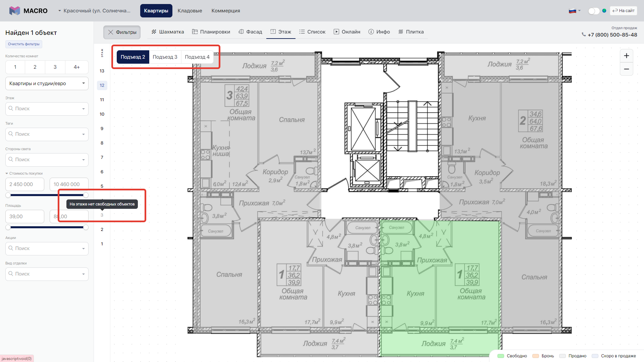Select 4+ rooms filter option
Viewport: 644px width, 362px height.
pyautogui.click(x=76, y=67)
